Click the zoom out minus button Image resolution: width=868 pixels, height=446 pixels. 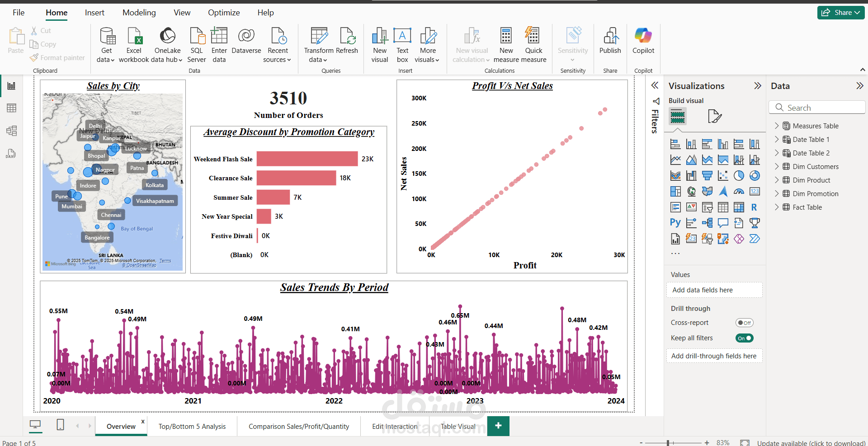641,443
